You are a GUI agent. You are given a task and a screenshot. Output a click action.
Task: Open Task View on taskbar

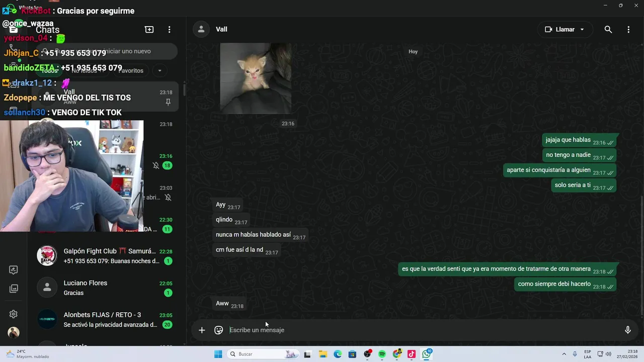[x=307, y=354]
